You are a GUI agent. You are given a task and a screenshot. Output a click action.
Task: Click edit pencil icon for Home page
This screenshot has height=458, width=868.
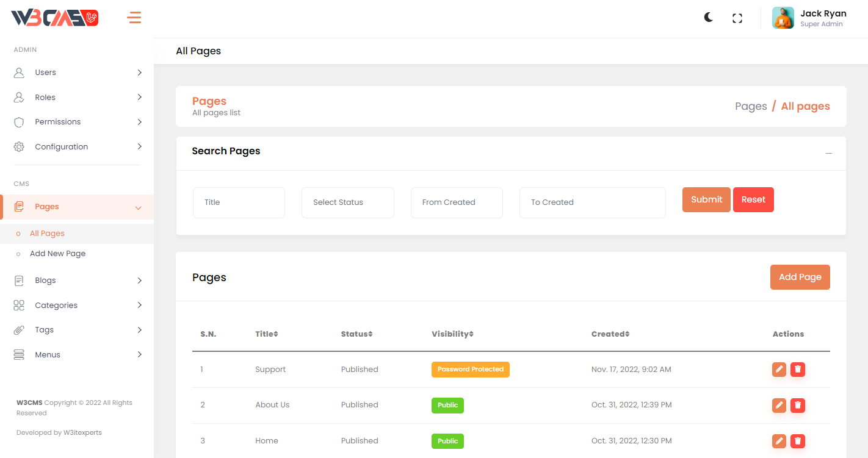coord(779,441)
